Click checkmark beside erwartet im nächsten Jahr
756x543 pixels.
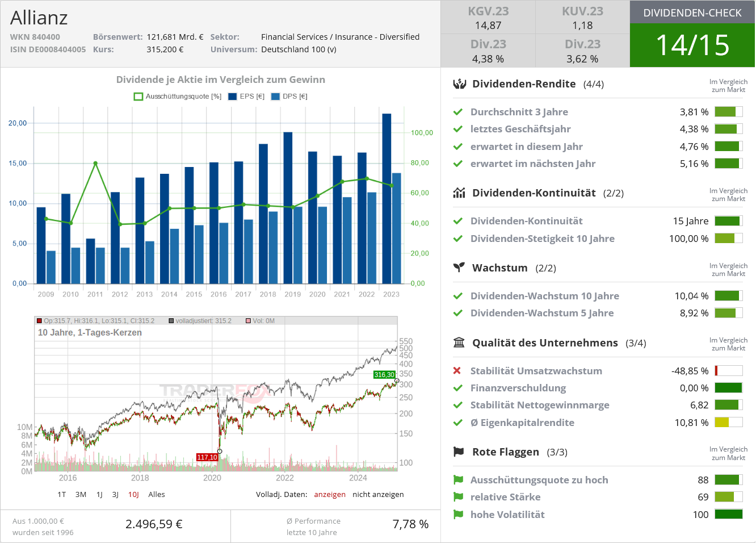coord(458,164)
